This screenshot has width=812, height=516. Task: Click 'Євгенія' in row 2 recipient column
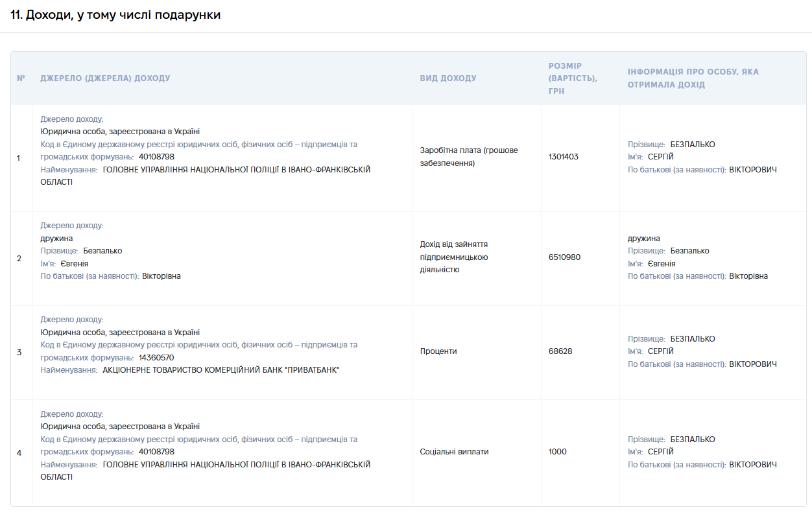pos(662,264)
